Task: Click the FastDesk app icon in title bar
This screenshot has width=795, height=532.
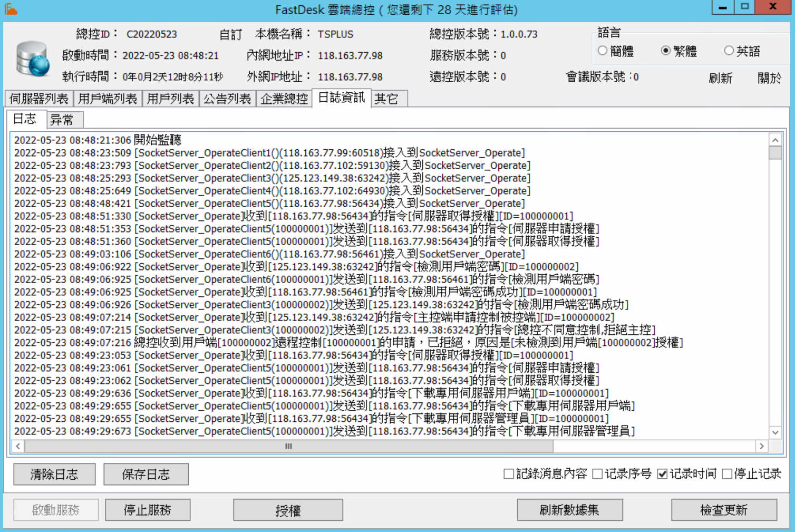Action: coord(11,9)
